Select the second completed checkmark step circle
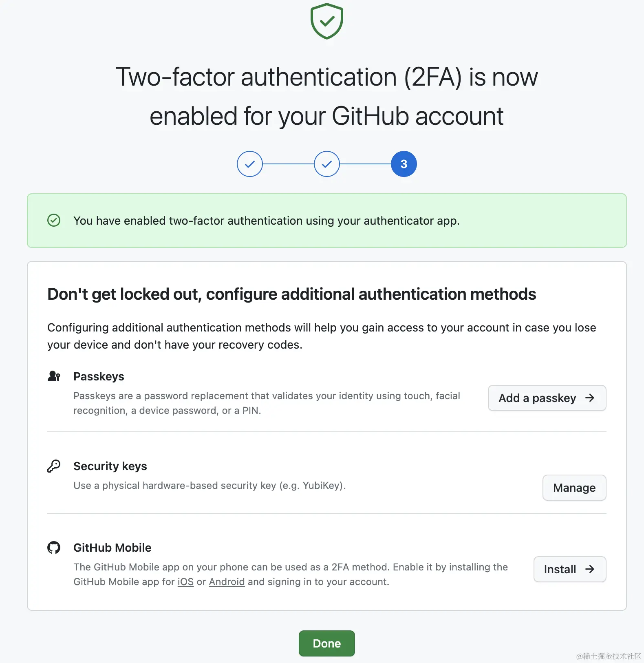The image size is (644, 663). pos(326,164)
